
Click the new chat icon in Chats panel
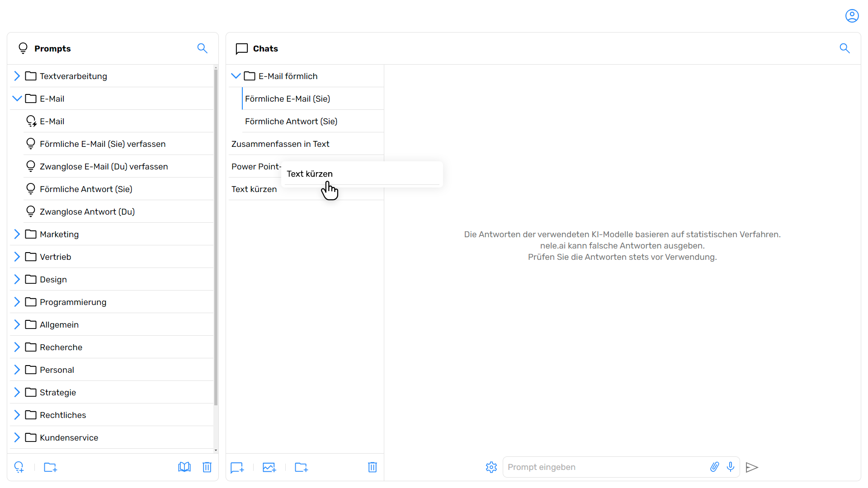(237, 467)
